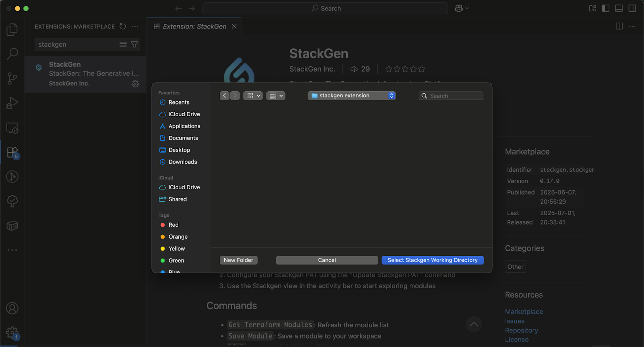Open the Manage gear in activity bar
644x347 pixels.
coord(12,333)
